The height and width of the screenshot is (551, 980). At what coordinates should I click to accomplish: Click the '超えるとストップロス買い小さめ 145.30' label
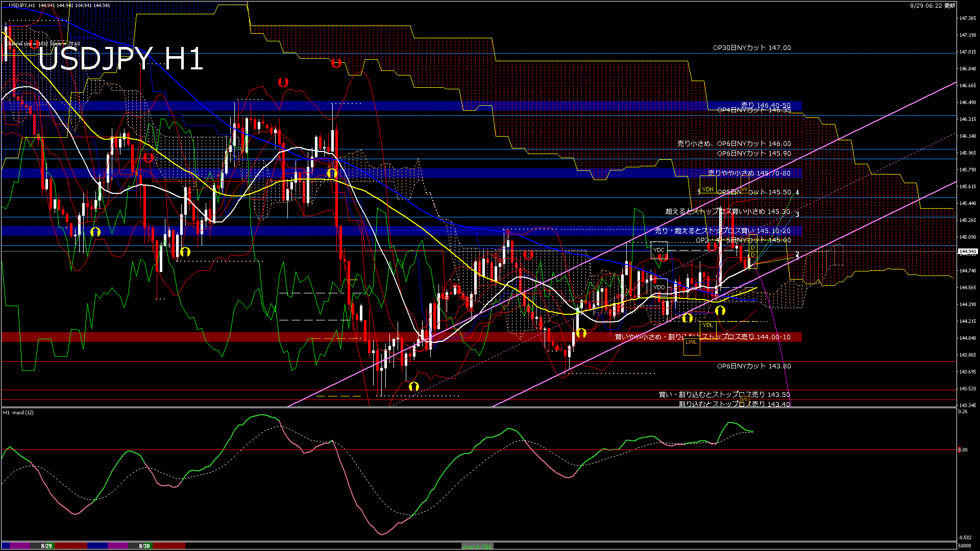(x=728, y=212)
